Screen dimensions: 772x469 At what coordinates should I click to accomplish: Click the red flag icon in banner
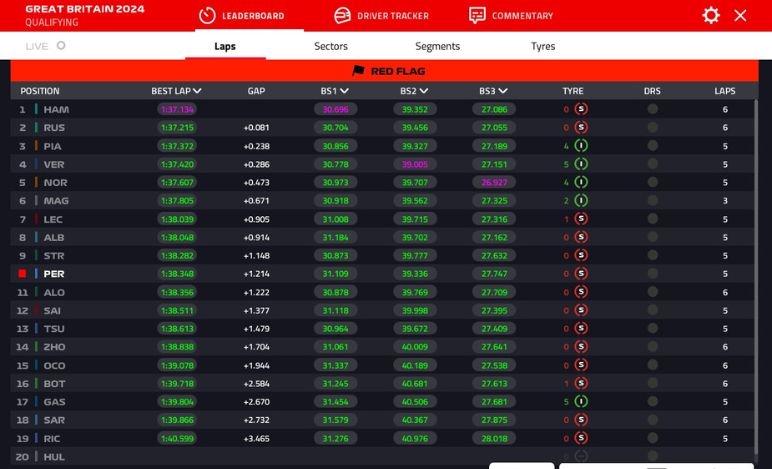point(358,71)
